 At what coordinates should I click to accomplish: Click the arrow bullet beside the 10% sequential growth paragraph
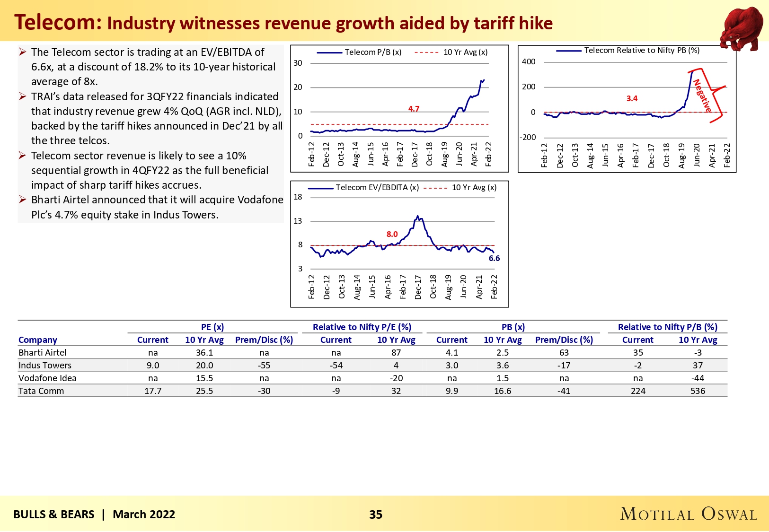coord(22,156)
